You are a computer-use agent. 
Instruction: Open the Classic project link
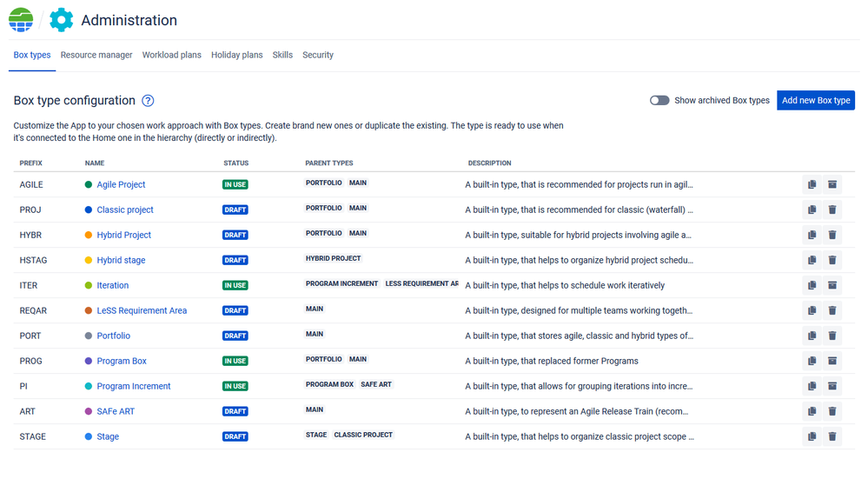coord(125,210)
